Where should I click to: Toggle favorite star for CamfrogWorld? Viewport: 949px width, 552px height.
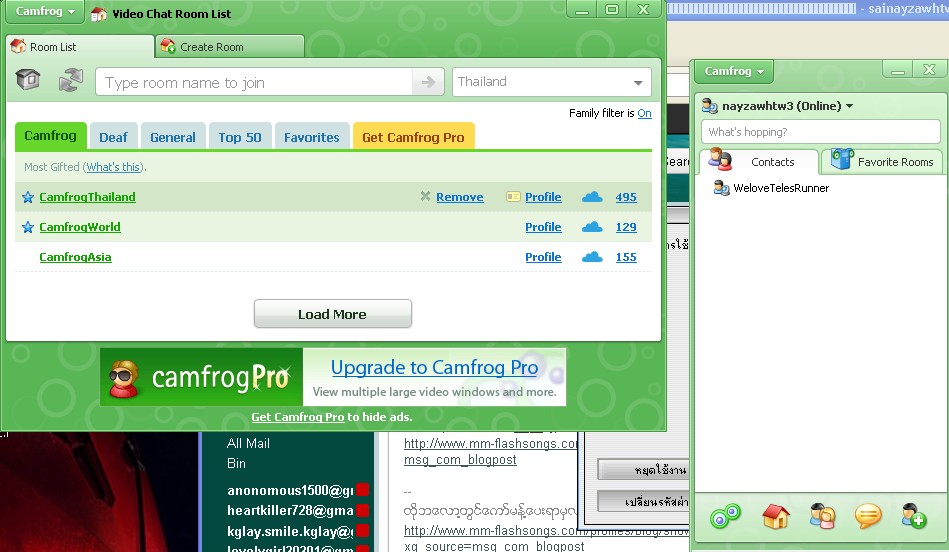tap(28, 227)
